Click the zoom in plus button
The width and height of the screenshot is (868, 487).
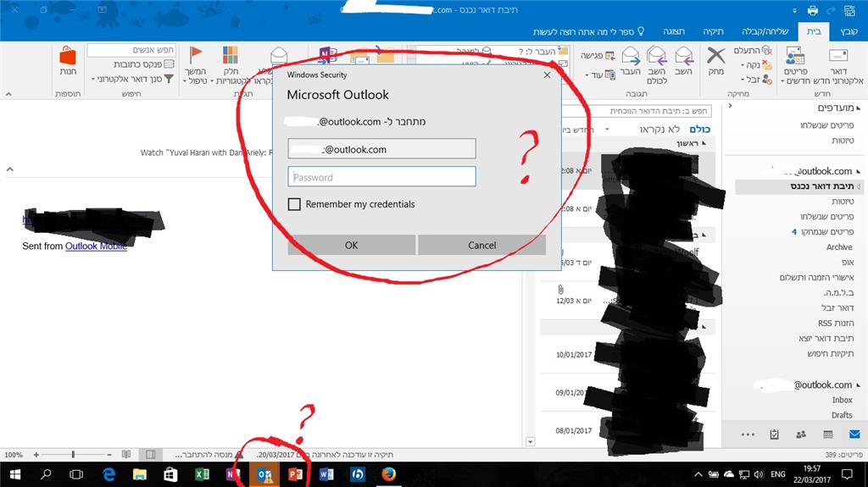(x=36, y=454)
